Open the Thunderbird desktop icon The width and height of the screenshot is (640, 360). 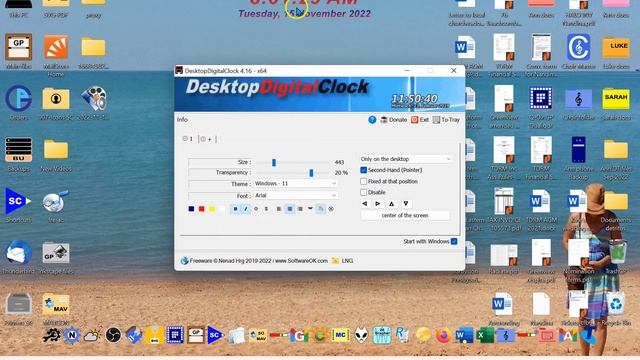18,253
